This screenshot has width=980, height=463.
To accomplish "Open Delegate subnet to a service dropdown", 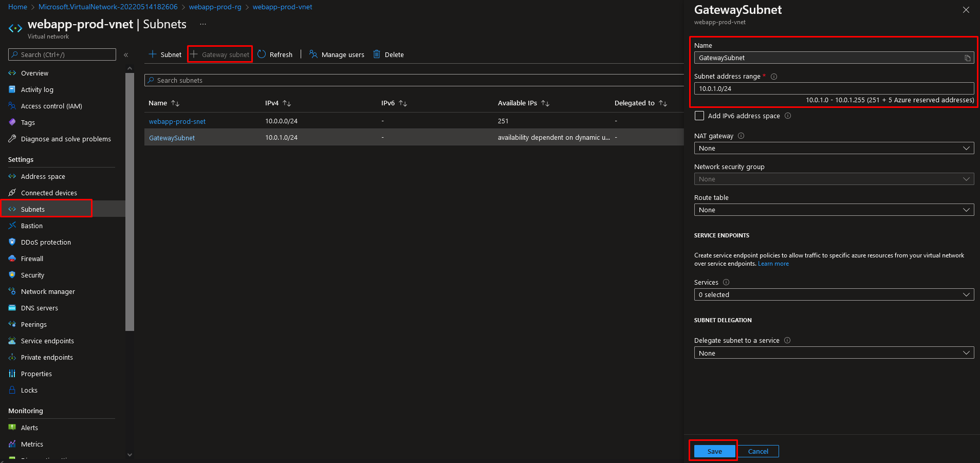I will tap(834, 354).
